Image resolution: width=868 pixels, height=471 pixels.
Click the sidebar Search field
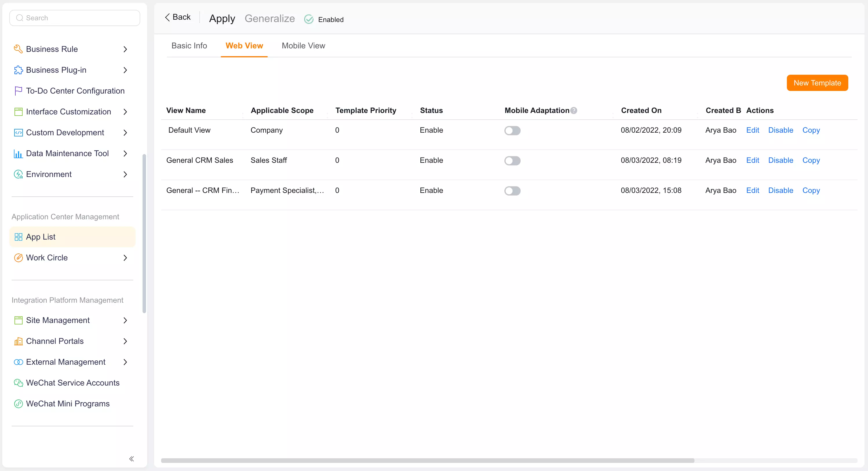click(x=74, y=18)
